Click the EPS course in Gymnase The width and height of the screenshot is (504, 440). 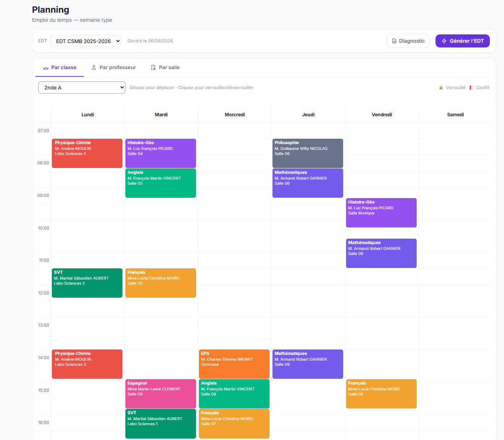click(234, 364)
